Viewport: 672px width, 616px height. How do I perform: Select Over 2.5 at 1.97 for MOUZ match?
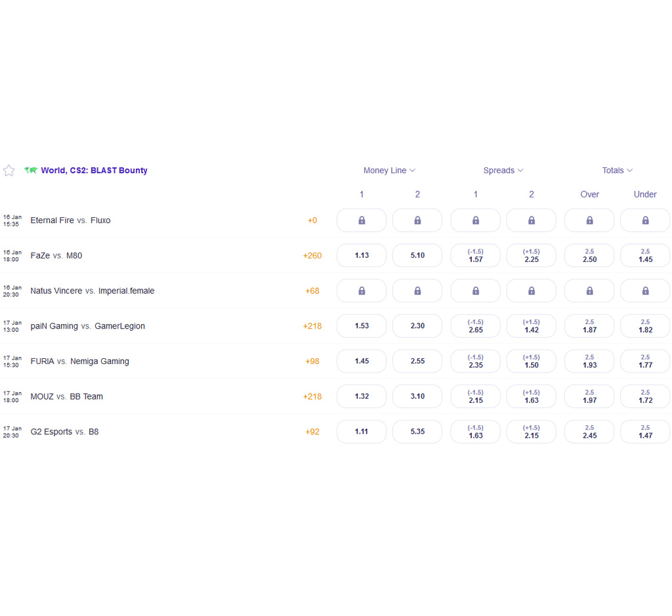coord(589,396)
